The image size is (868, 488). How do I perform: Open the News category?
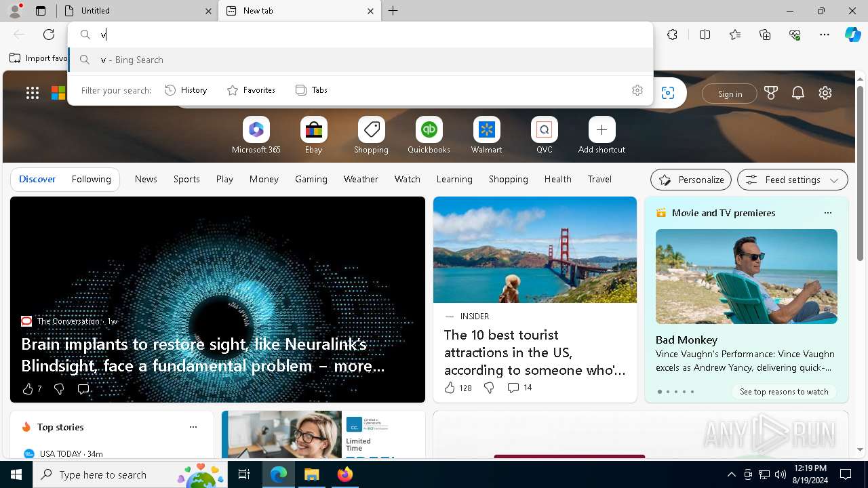pos(146,179)
